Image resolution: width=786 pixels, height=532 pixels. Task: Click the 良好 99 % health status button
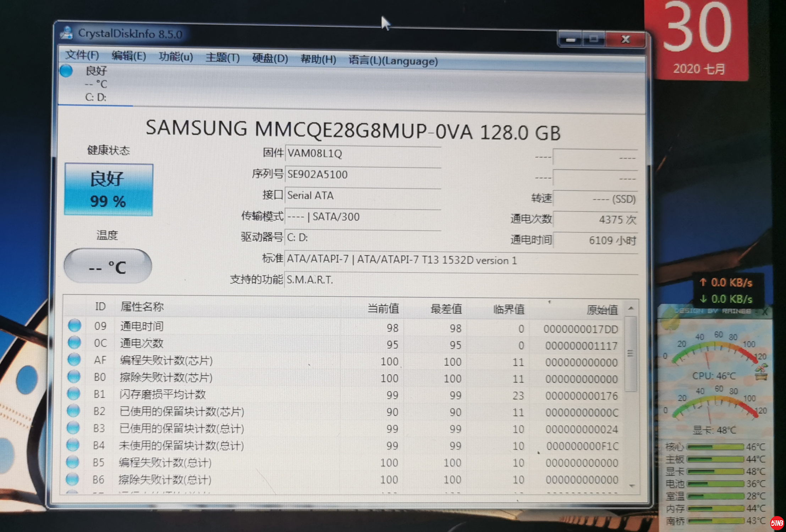coord(109,190)
